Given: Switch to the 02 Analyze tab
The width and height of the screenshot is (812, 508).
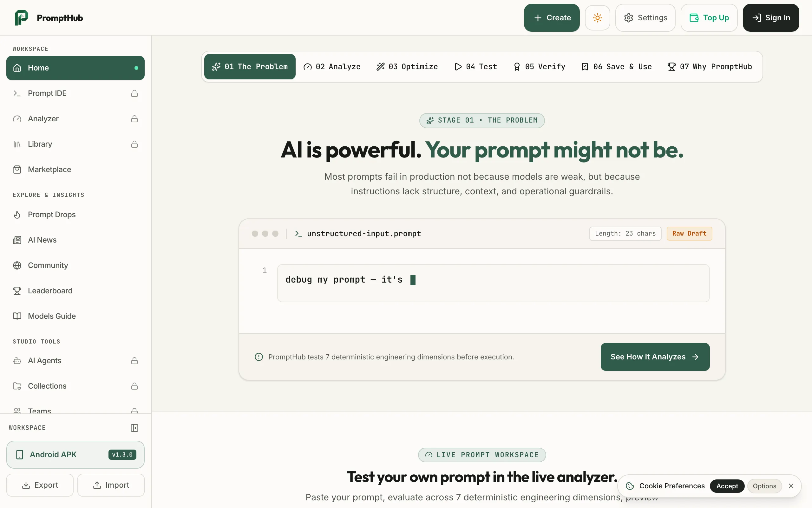Looking at the screenshot, I should 331,67.
